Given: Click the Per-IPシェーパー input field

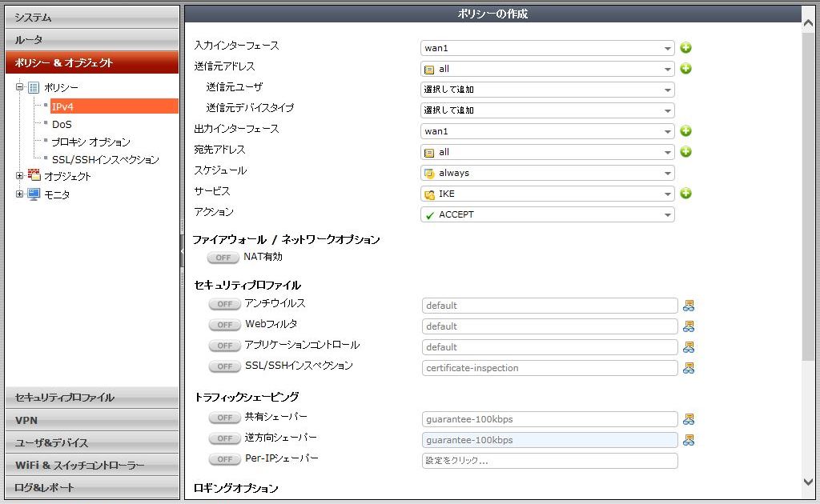Looking at the screenshot, I should [549, 461].
